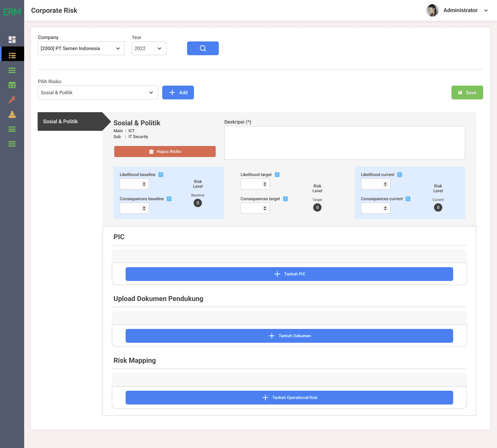Viewport: 497px width, 448px height.
Task: Open the green table icon in sidebar
Action: (x=12, y=85)
